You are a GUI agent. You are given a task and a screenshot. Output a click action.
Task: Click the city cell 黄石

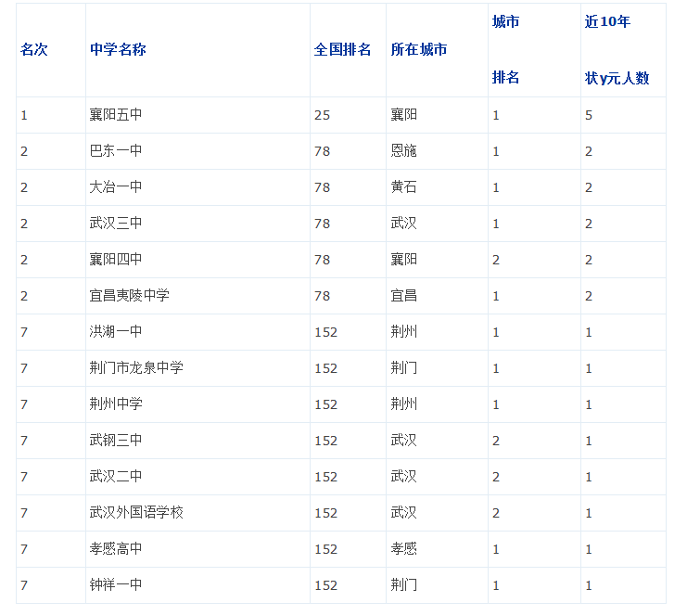click(x=403, y=187)
